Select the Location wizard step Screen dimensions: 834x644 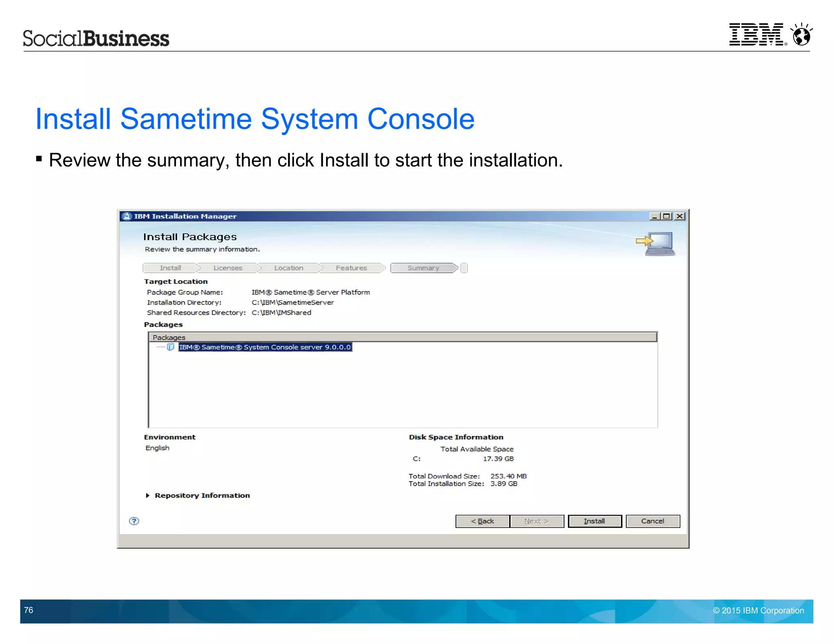tap(289, 268)
